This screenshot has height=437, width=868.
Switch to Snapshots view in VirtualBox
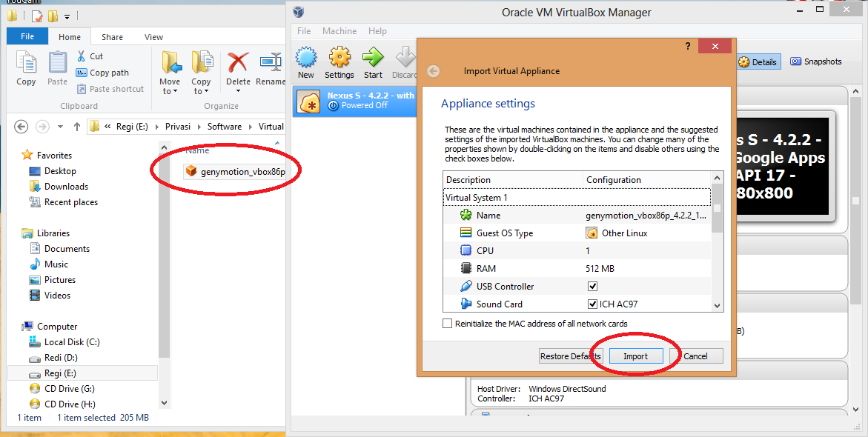816,61
